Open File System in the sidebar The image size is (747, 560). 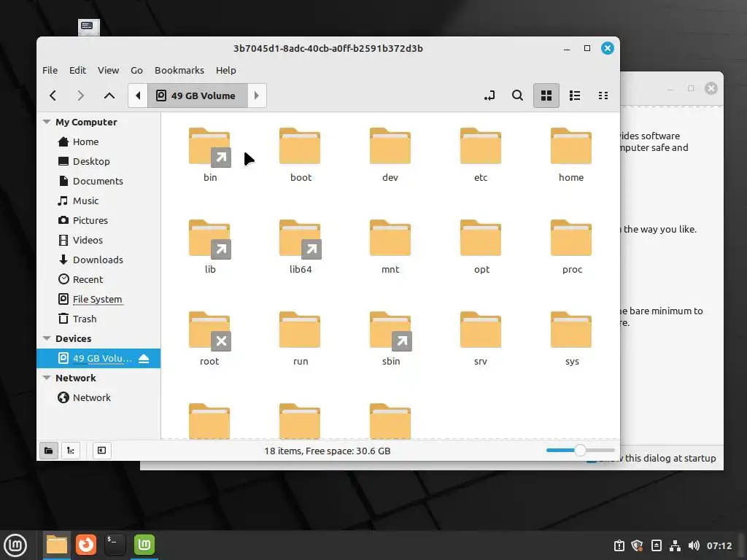(x=98, y=299)
